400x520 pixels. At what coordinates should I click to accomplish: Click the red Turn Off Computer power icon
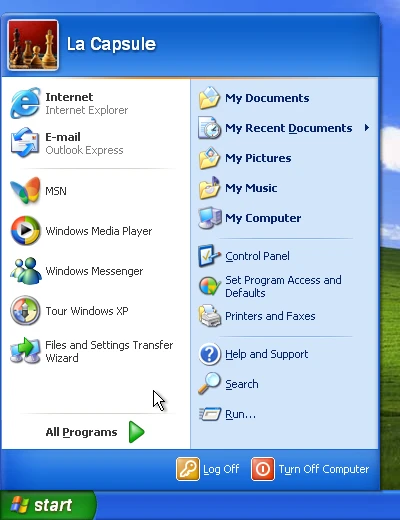[x=263, y=469]
